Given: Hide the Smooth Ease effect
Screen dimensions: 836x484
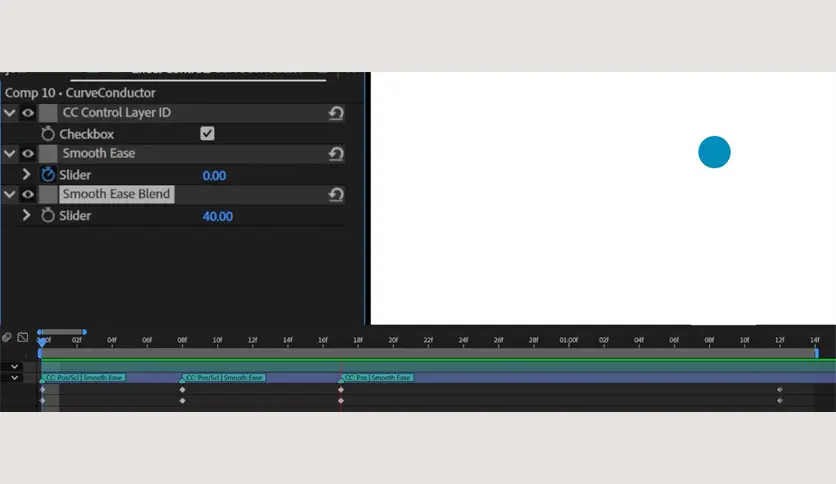Looking at the screenshot, I should tap(28, 154).
